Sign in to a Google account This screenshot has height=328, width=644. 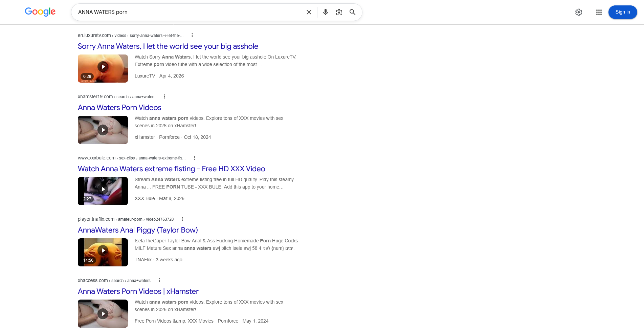(623, 12)
